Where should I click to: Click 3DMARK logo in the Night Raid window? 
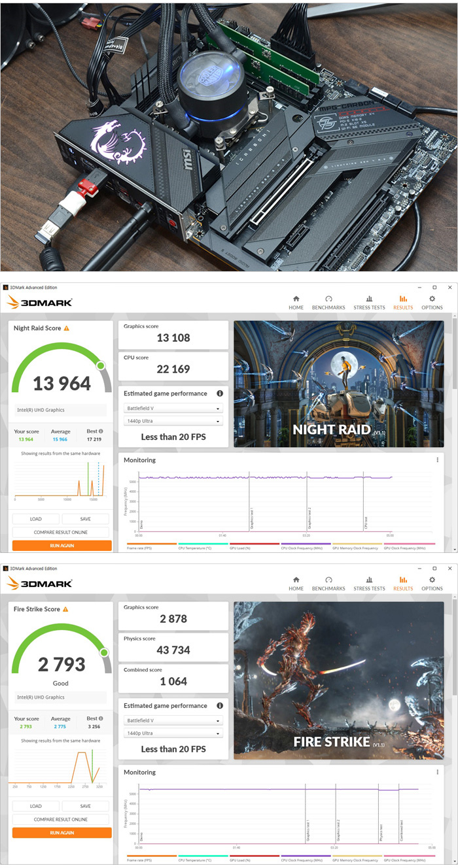point(39,302)
